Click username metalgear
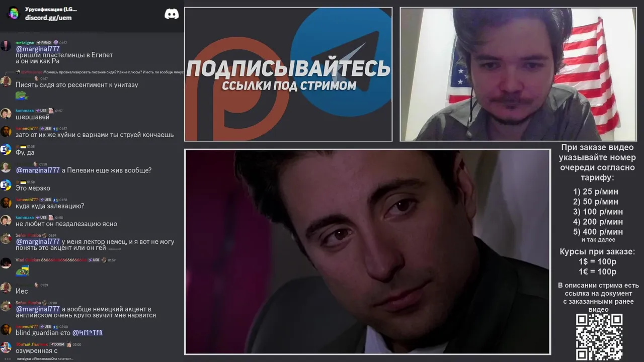The width and height of the screenshot is (644, 362). coord(25,43)
